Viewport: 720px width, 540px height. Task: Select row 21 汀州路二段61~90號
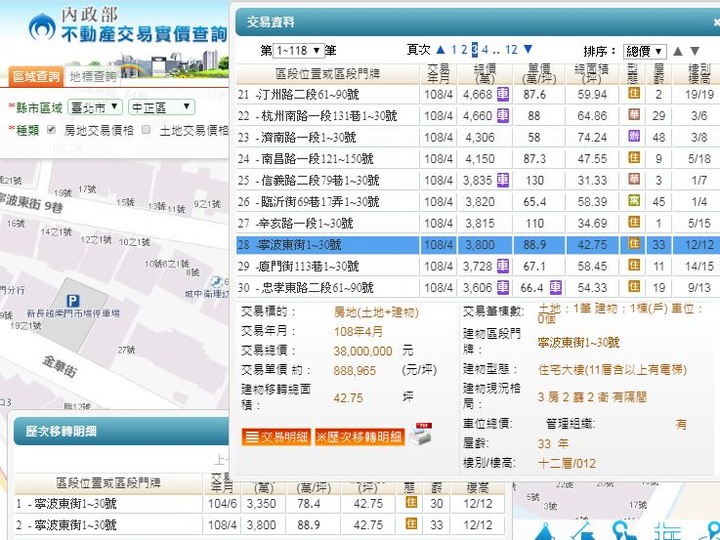(478, 94)
